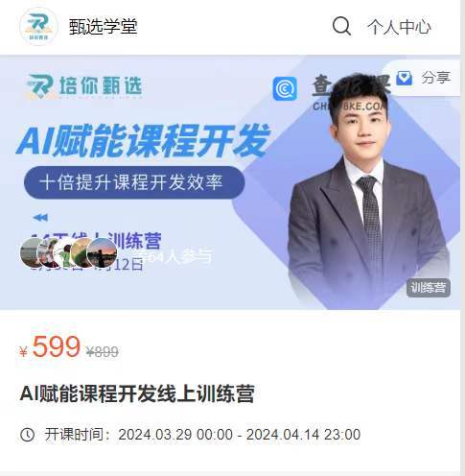
Task: Click the blue share envelope icon
Action: [x=405, y=78]
